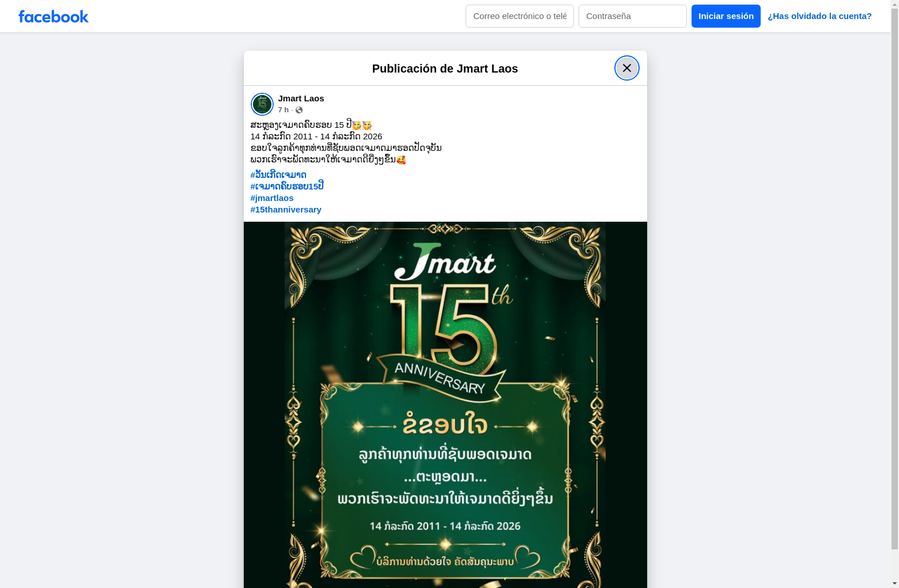Open the #jmartlaos hashtag
The width and height of the screenshot is (899, 588).
(272, 198)
